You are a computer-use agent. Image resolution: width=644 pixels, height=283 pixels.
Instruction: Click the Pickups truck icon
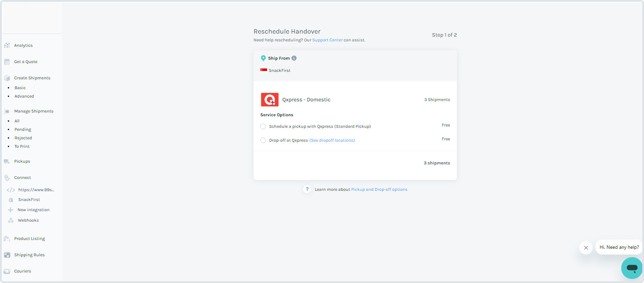7,161
